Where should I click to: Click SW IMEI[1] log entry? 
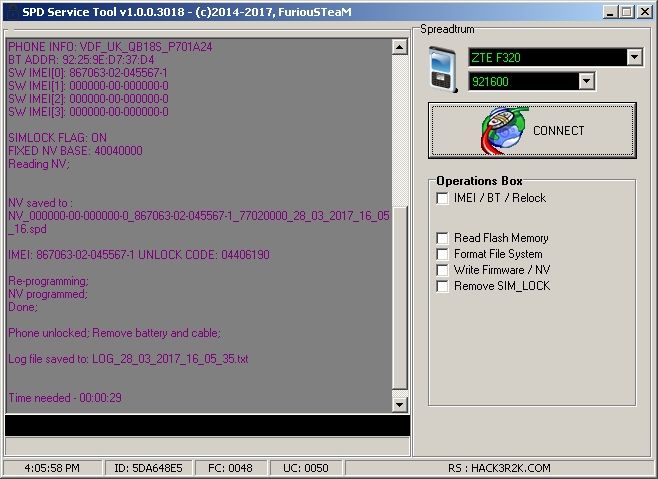[88, 86]
